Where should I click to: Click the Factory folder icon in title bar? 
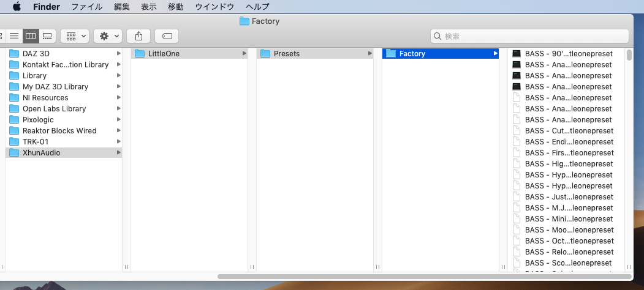(x=244, y=21)
